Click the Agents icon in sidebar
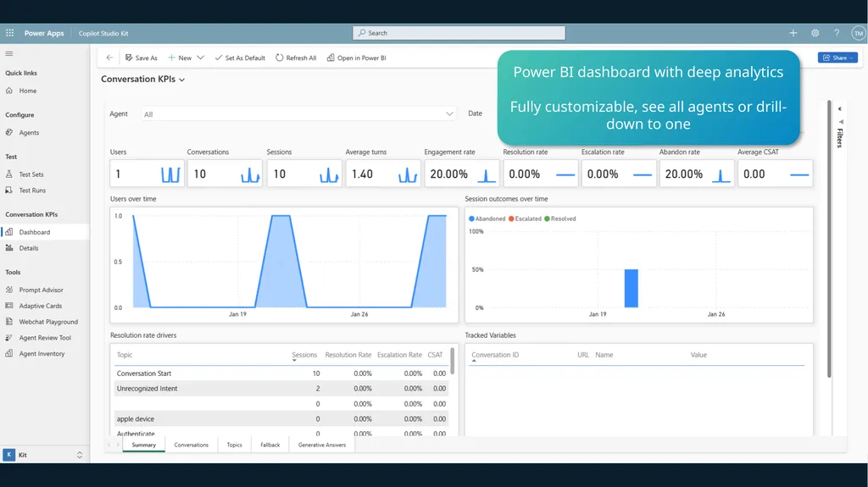This screenshot has height=487, width=868. (8, 133)
